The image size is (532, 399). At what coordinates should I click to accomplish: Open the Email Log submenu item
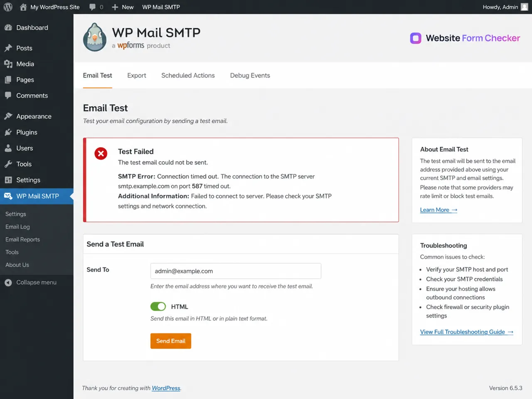[17, 227]
